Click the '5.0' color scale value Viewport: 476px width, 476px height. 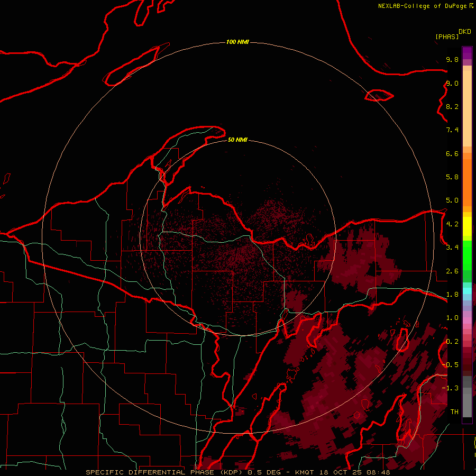tap(452, 200)
